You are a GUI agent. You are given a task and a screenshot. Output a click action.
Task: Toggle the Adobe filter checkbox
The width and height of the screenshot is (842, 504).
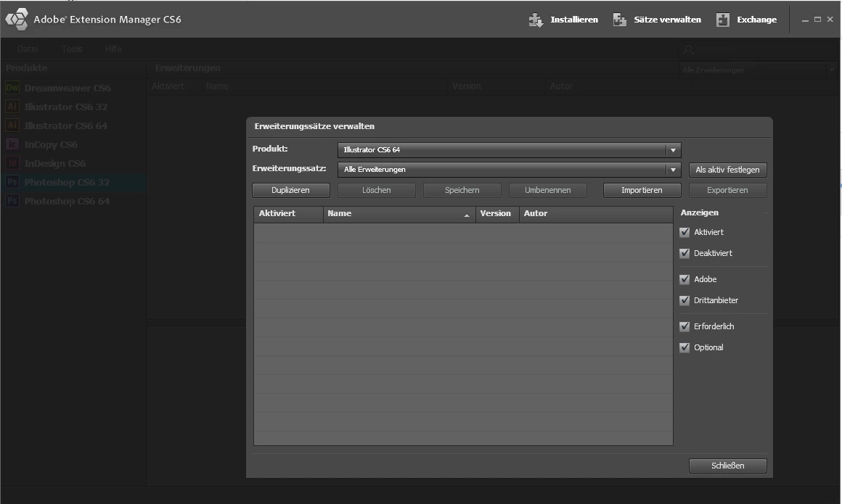684,279
